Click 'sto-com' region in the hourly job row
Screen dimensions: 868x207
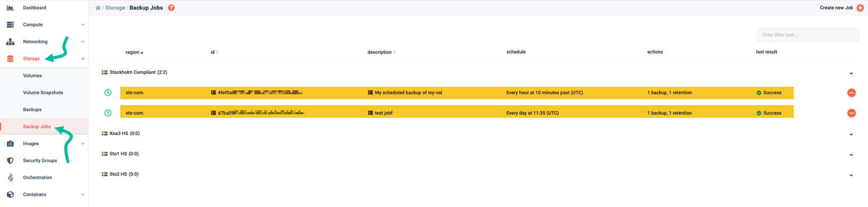pyautogui.click(x=134, y=93)
